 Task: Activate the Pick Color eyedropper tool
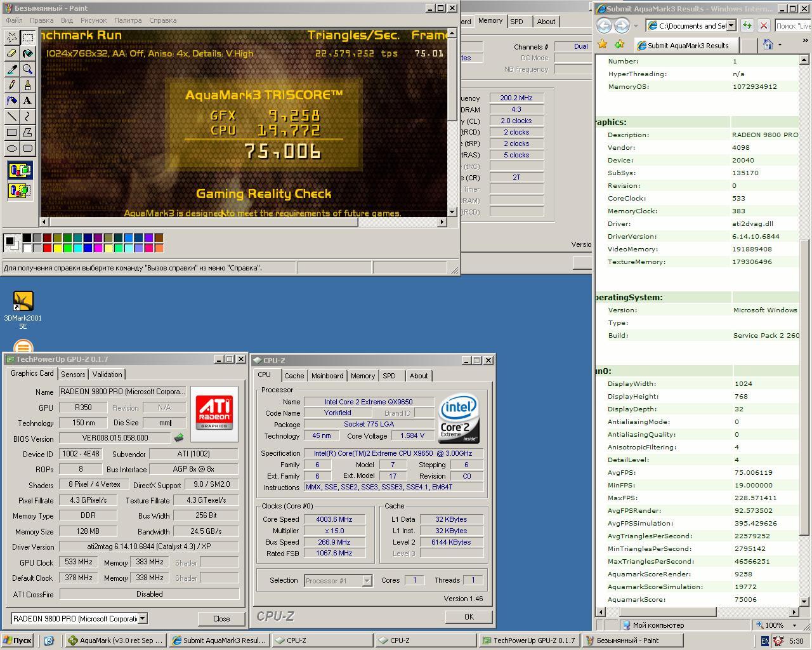pos(12,69)
